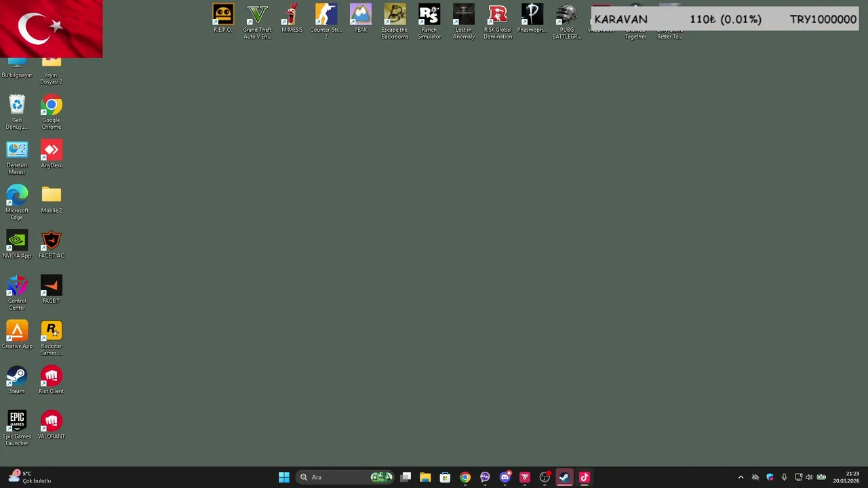
Task: Switch to Steam in the taskbar
Action: pos(564,477)
